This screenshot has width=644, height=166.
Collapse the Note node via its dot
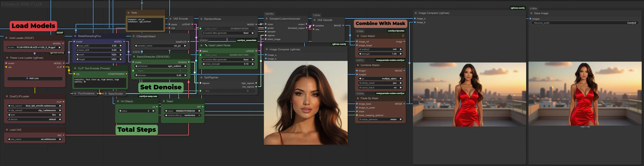click(x=129, y=13)
